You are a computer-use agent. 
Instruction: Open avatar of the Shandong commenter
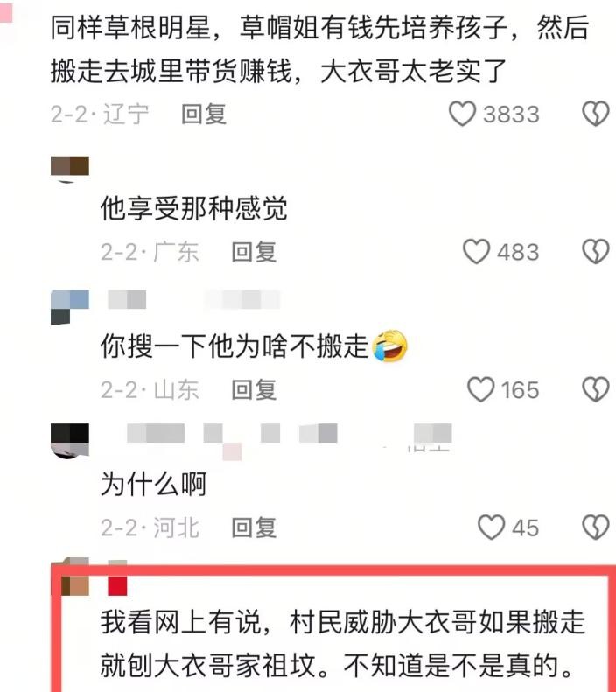[x=70, y=308]
